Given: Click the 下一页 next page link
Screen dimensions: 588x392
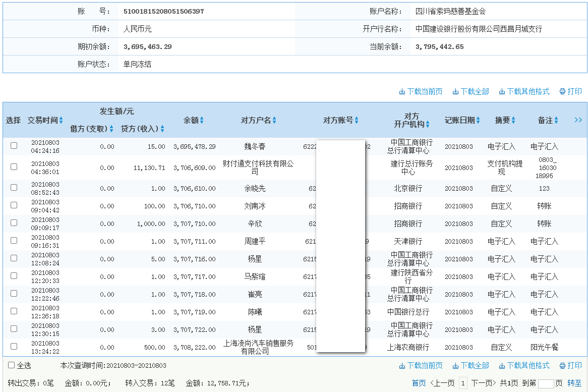Looking at the screenshot, I should (483, 383).
